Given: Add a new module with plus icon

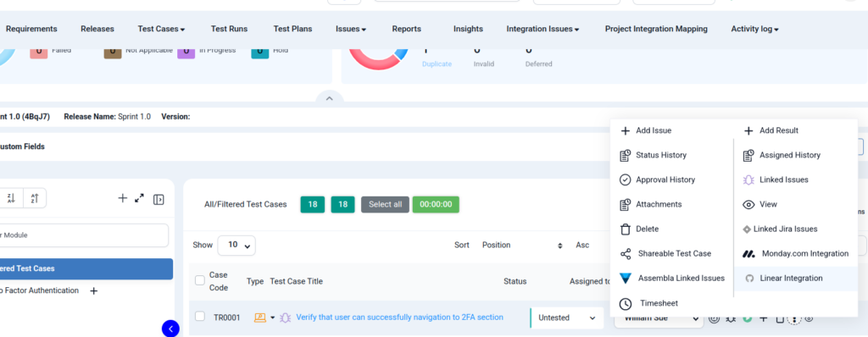Looking at the screenshot, I should [x=123, y=197].
